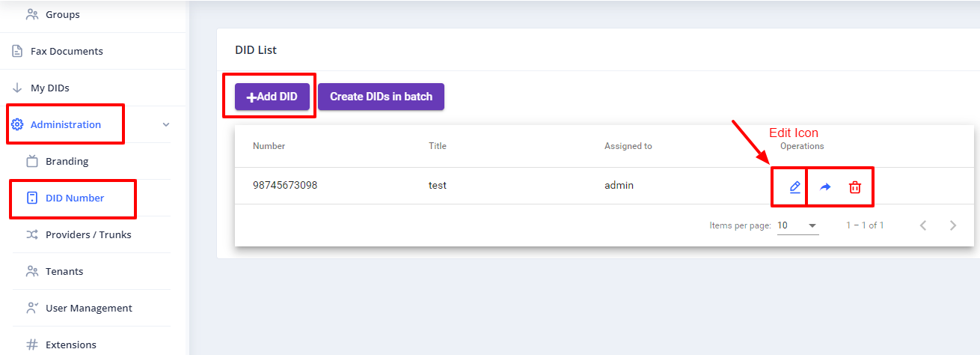Delete the DID with red trash icon
Screen dimensions: 980x355
tap(855, 187)
